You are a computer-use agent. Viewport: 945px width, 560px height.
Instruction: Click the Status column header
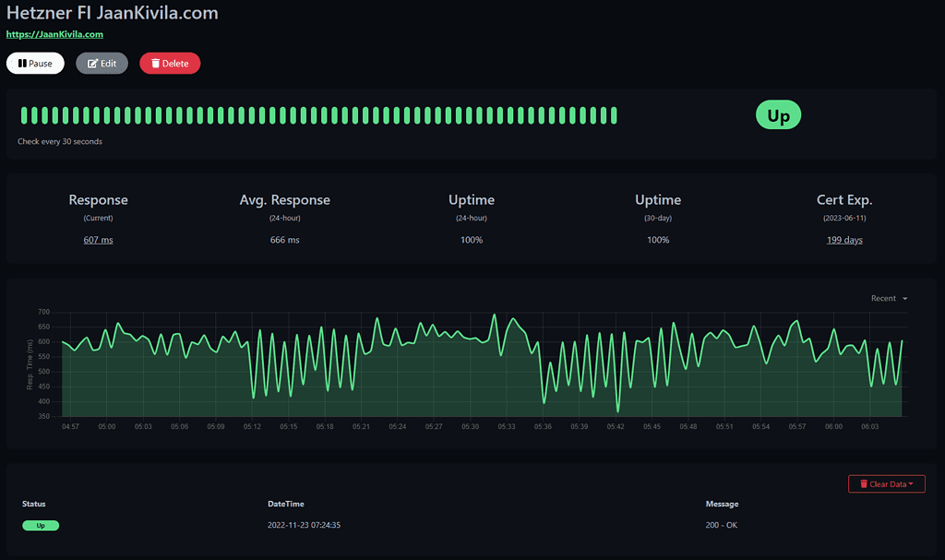click(34, 504)
